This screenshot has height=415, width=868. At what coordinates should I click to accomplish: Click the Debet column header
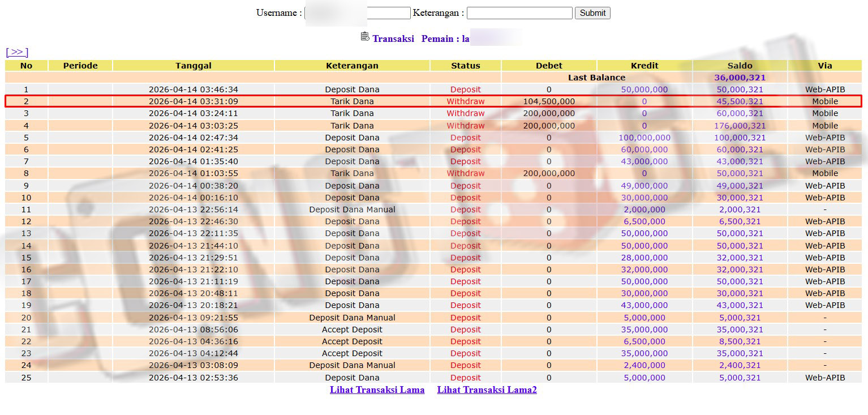pyautogui.click(x=548, y=66)
